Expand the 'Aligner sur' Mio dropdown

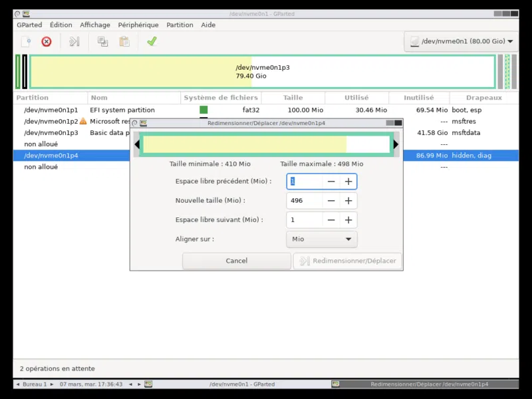[321, 239]
